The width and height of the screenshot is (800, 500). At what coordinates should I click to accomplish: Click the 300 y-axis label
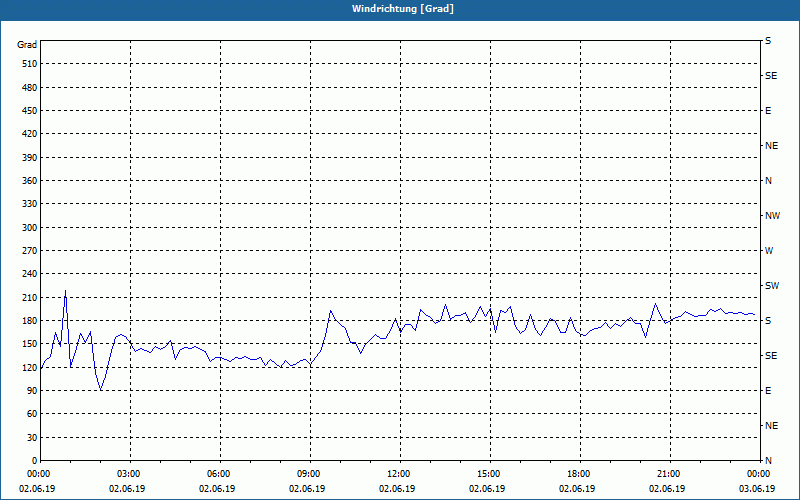click(29, 228)
